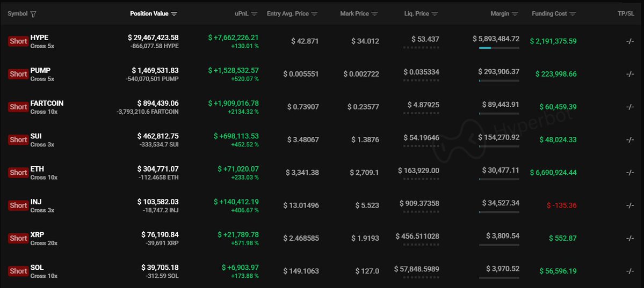Select the HYPE symbol name
The width and height of the screenshot is (644, 288).
pos(39,38)
